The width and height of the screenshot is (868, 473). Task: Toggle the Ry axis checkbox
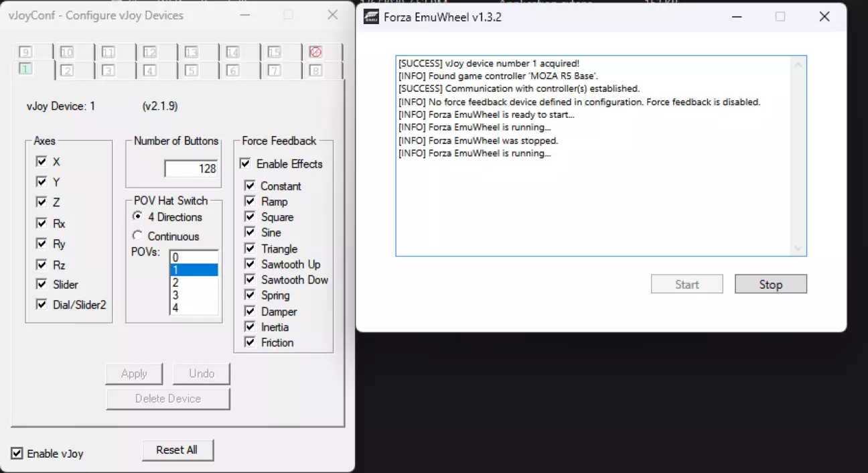42,243
